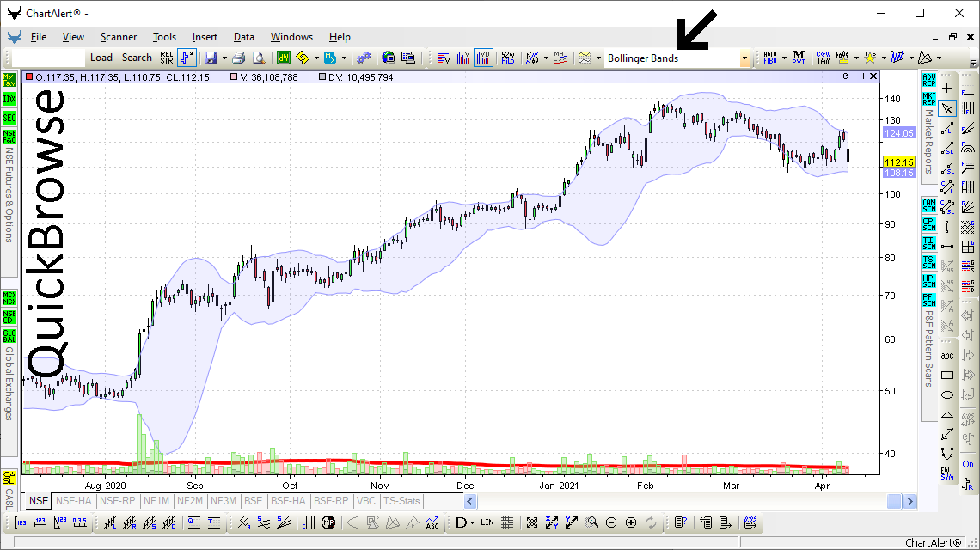
Task: Click the C&W TAM icon
Action: [x=824, y=58]
